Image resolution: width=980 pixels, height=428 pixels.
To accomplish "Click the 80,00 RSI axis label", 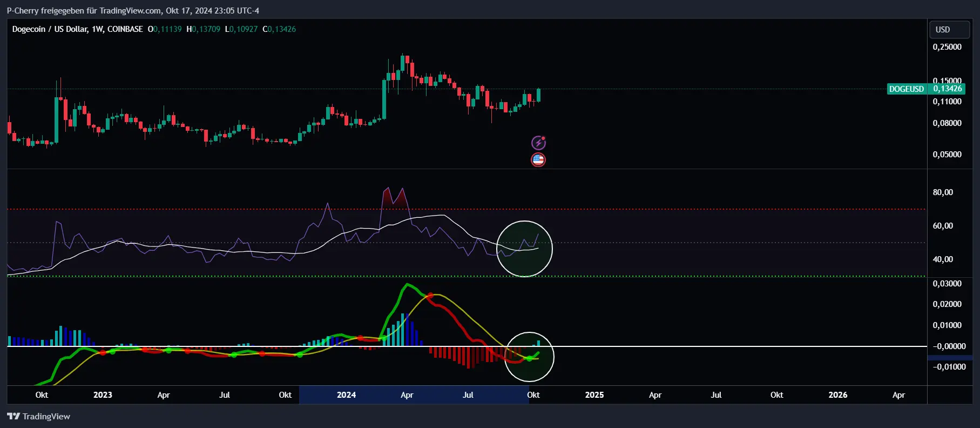I will (943, 192).
